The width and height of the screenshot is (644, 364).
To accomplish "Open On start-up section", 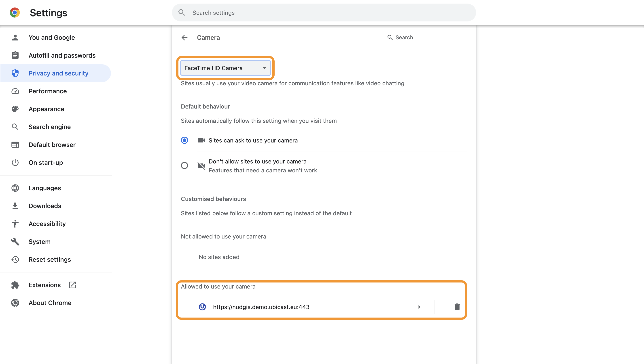I will 55,163.
